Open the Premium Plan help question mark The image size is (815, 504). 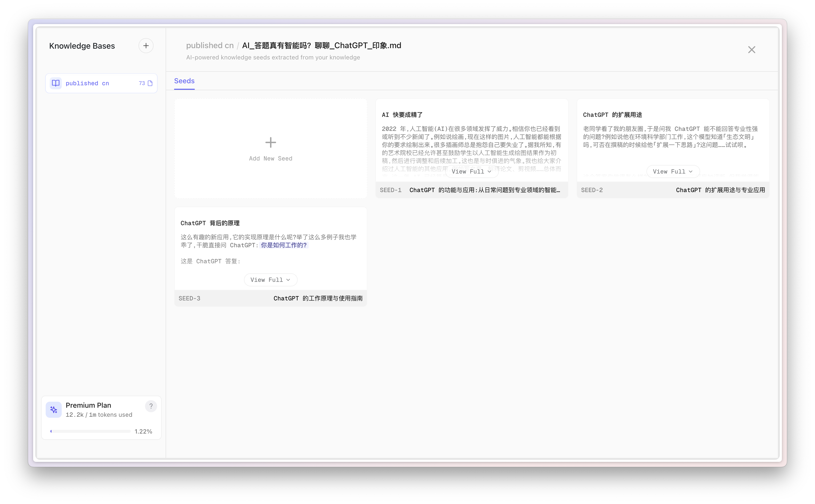pos(151,406)
